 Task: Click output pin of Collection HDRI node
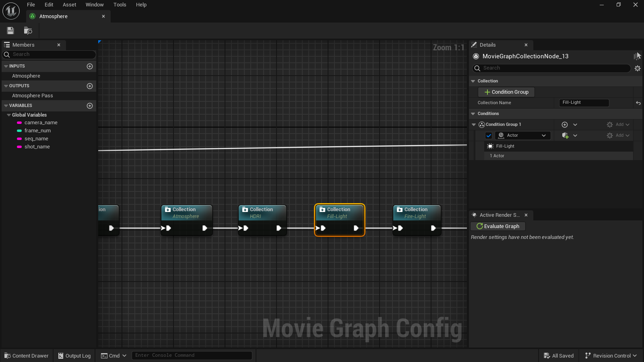pyautogui.click(x=279, y=228)
